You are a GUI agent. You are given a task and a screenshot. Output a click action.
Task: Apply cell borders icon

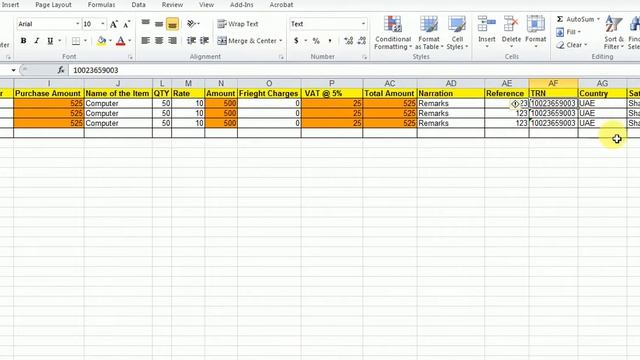76,41
